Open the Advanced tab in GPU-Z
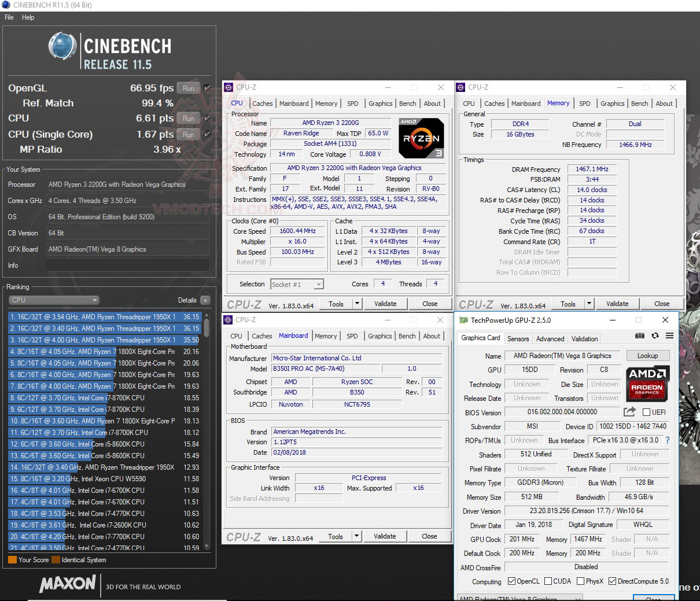Screen dimensions: 700x601 coord(550,339)
